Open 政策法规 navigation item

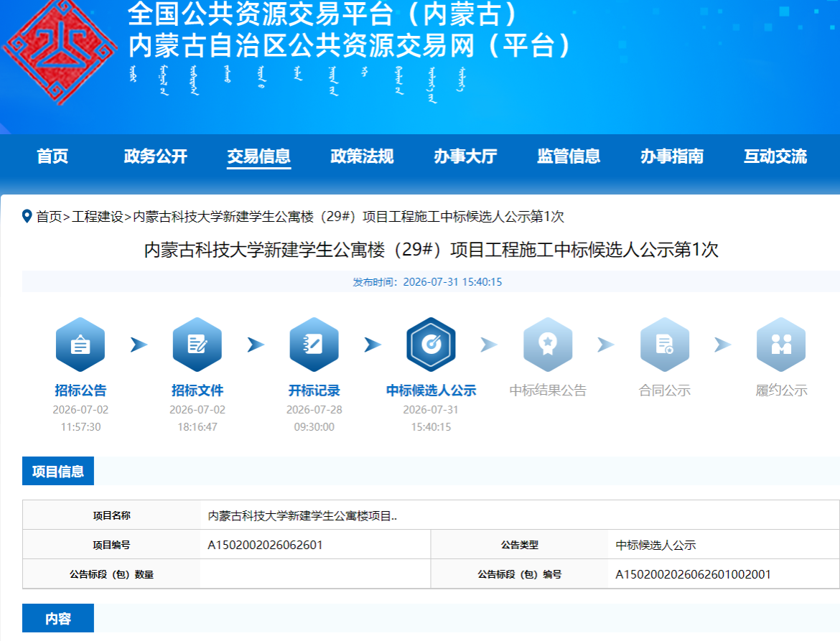(x=362, y=156)
